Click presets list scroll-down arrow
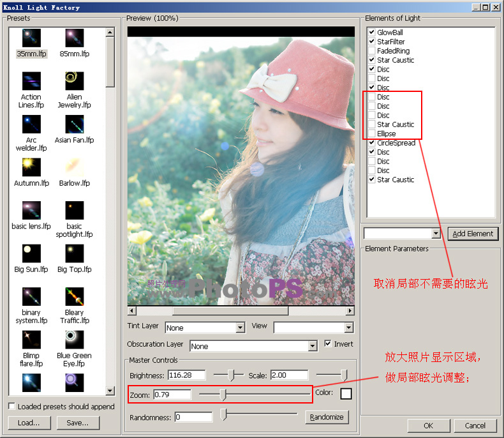Screen dimensions: 504x438 [110, 391]
